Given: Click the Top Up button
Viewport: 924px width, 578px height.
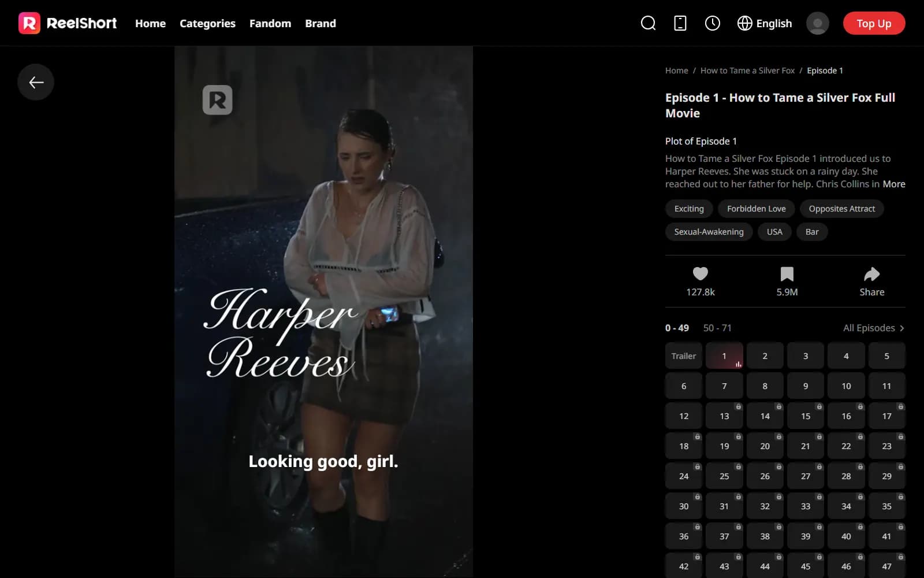Looking at the screenshot, I should point(874,23).
